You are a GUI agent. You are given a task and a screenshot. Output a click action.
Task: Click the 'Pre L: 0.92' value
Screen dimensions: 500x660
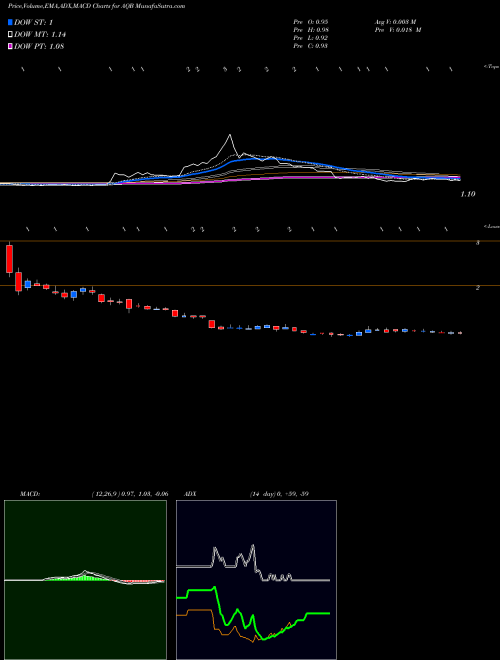click(311, 37)
